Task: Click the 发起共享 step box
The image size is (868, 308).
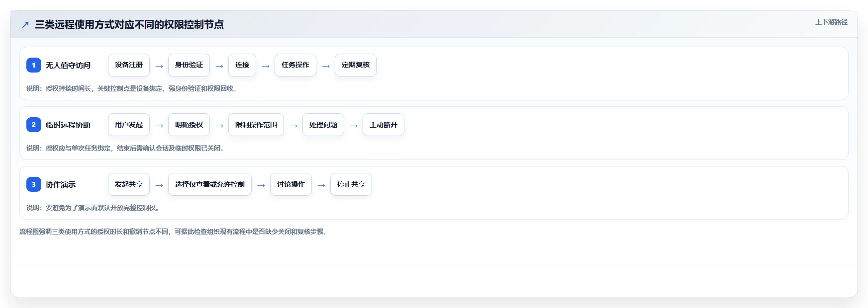Action: click(x=129, y=184)
